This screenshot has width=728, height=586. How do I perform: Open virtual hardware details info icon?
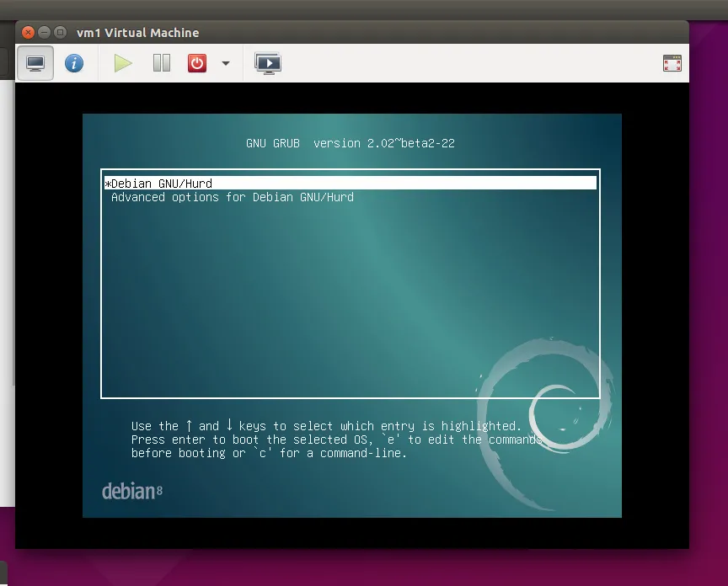point(74,63)
